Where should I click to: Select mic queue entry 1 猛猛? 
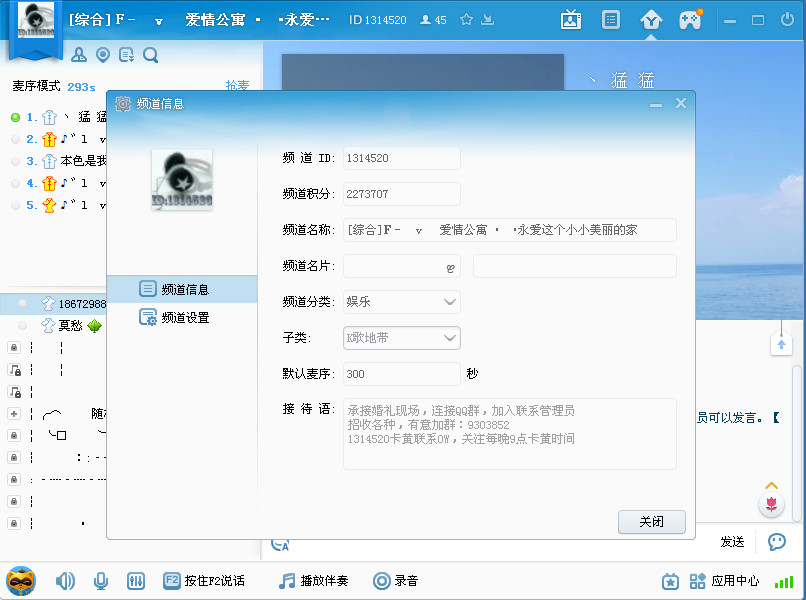[58, 117]
